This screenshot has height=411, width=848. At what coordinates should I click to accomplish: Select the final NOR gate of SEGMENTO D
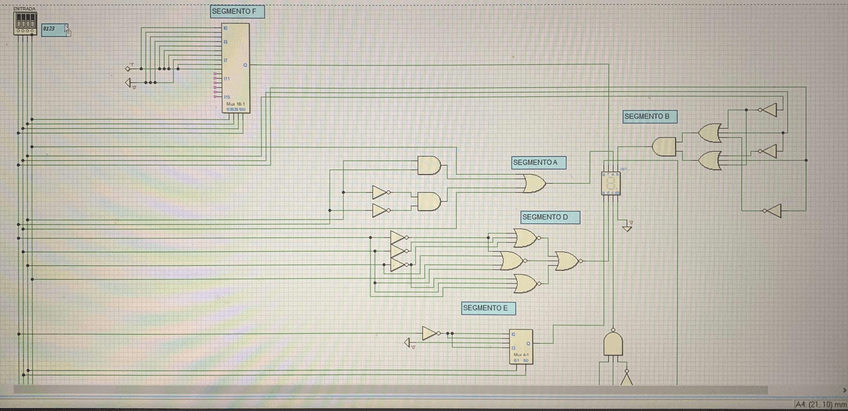click(567, 261)
